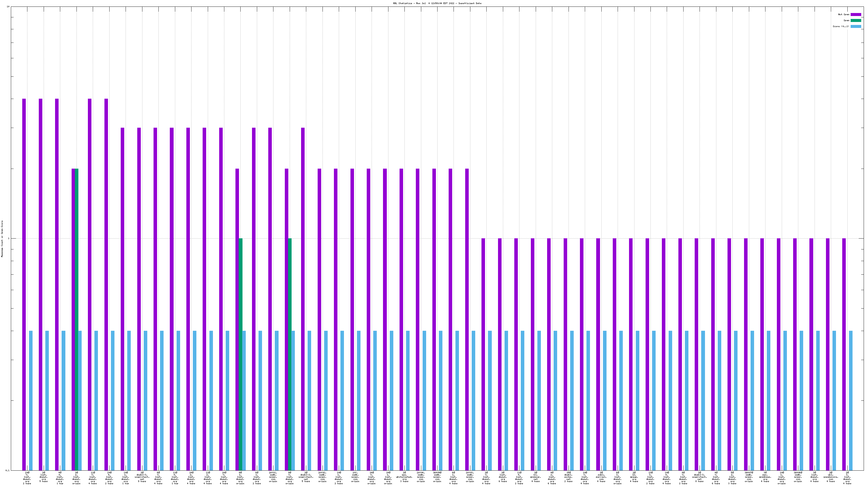Click the 1ff.iadb.isipp.com origin label
This screenshot has width=868, height=488.
pos(355,477)
